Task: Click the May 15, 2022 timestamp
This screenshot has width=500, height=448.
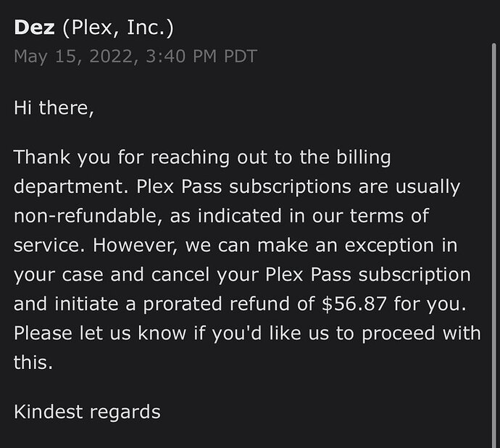Action: [x=136, y=57]
